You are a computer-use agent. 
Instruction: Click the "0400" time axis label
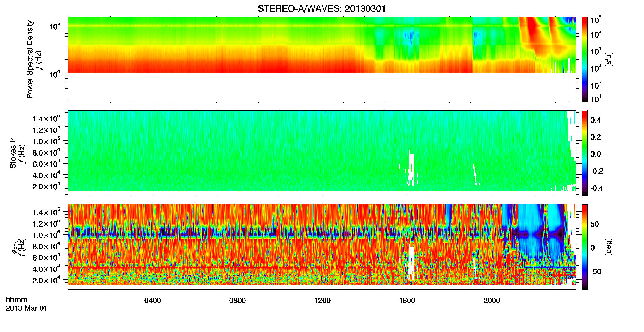pos(153,301)
